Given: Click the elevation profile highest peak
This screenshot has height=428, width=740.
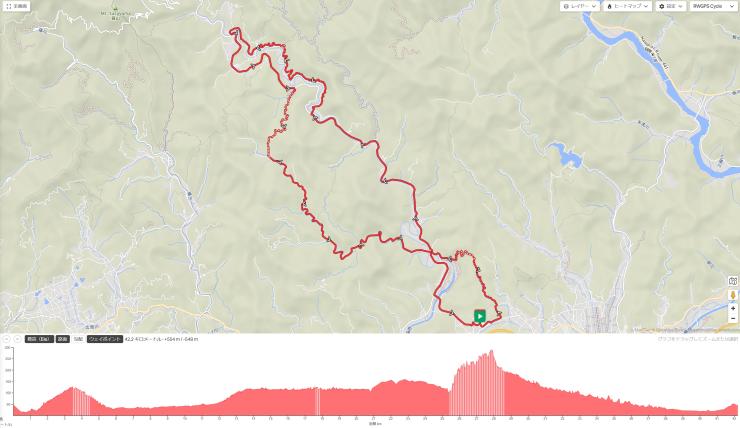Looking at the screenshot, I should click(491, 352).
